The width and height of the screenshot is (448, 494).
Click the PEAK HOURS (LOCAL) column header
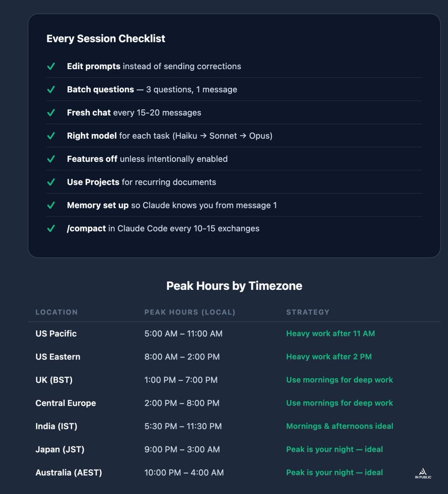190,312
